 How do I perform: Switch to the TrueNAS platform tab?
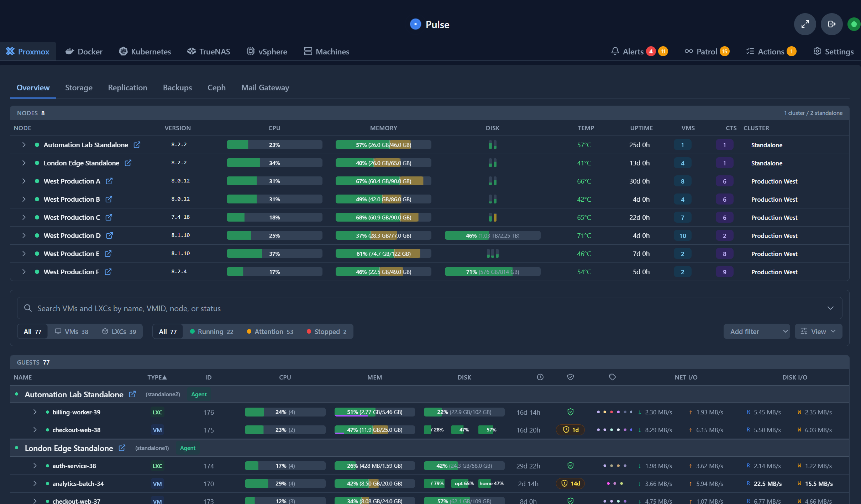(x=209, y=52)
